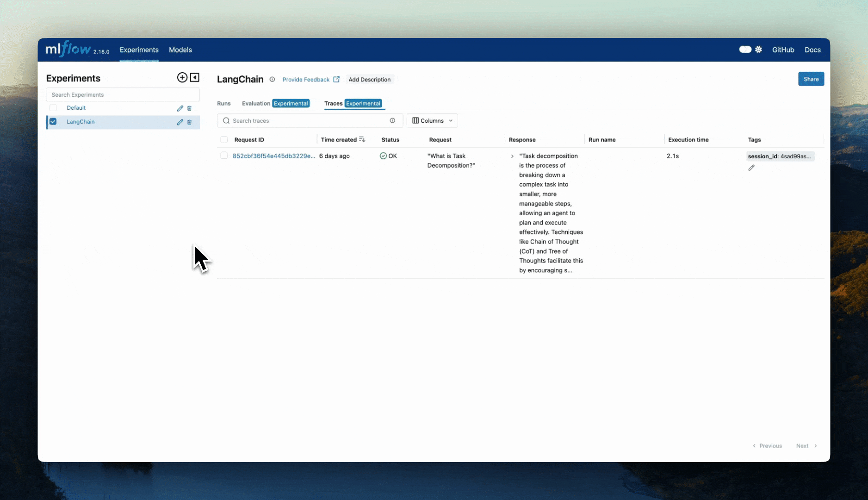868x500 pixels.
Task: Expand the truncated Task decomposition response
Action: pyautogui.click(x=512, y=156)
